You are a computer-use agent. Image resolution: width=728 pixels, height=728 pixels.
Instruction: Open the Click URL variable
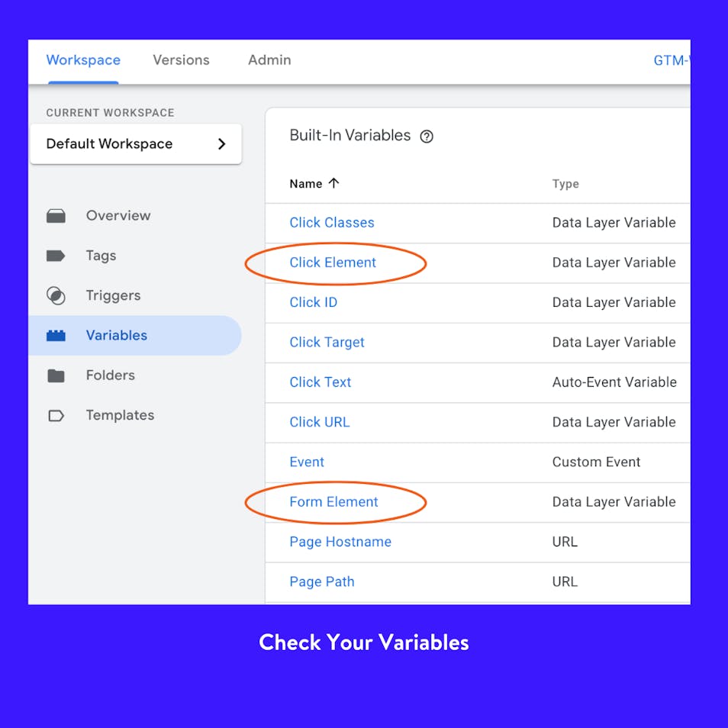[x=320, y=422]
